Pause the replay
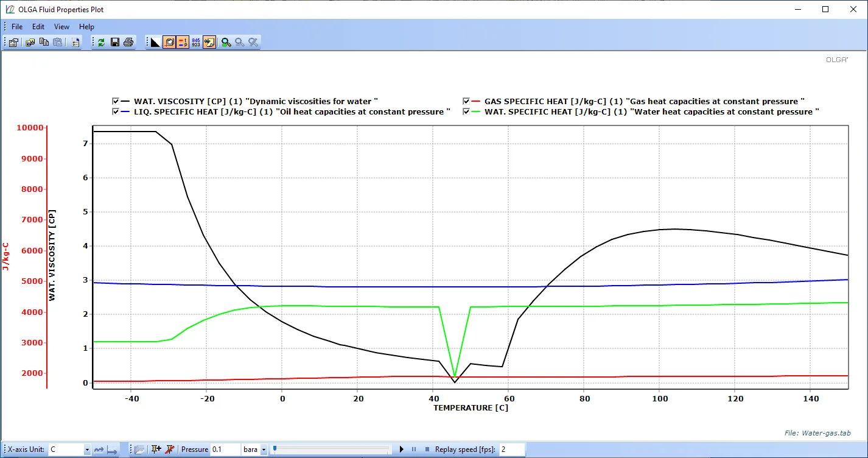The height and width of the screenshot is (458, 868). [414, 449]
